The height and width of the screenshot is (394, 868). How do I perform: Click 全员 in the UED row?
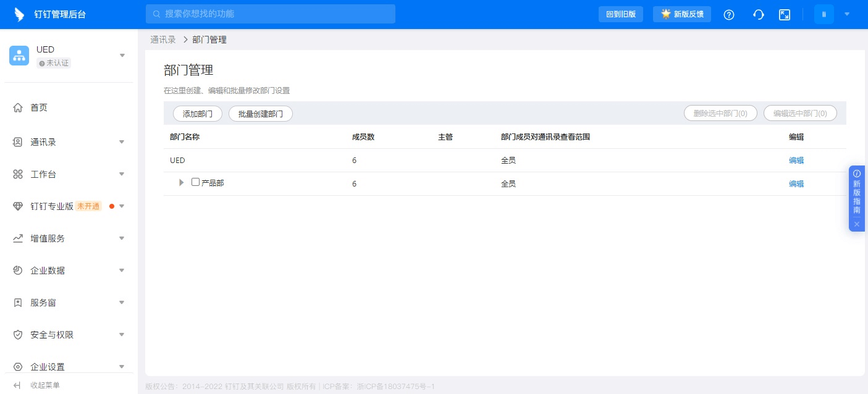508,161
